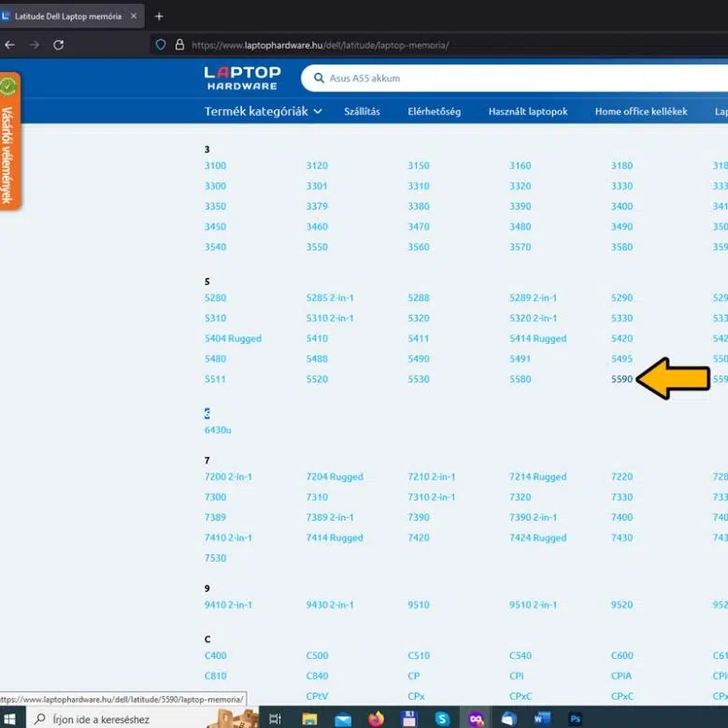Viewport: 728px width, 728px height.
Task: Open the 5285 2-in-1 model link
Action: tap(330, 297)
